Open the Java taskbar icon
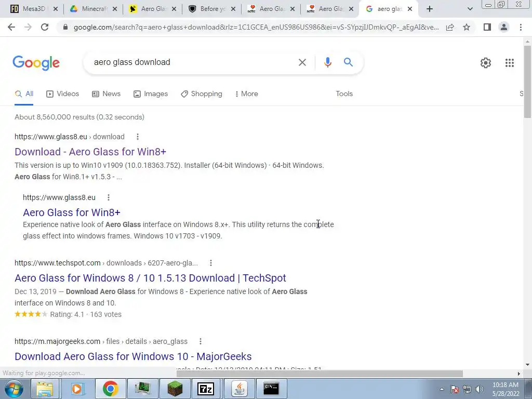The height and width of the screenshot is (399, 532). [239, 389]
